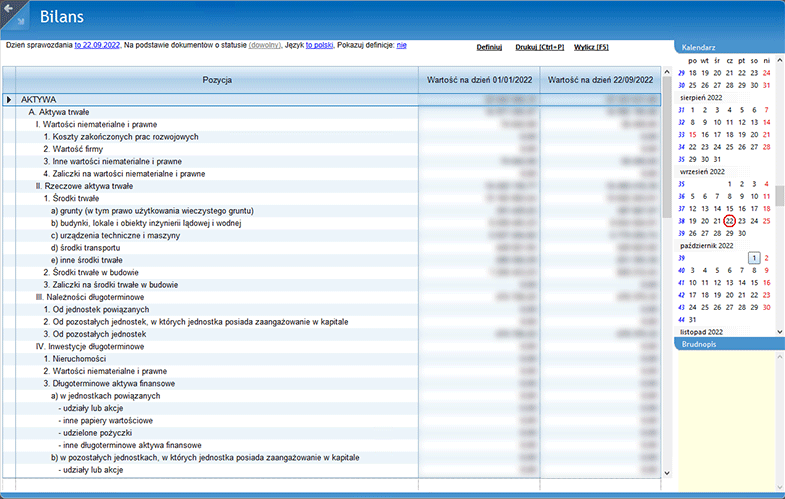Sort by 'Wartość na dzień 01/01/2022' column header

[x=479, y=79]
